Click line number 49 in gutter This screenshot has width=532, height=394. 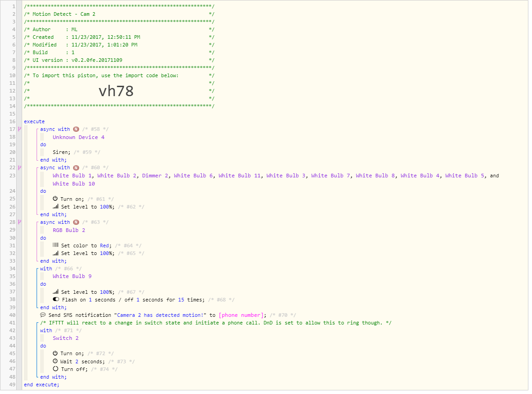[12, 385]
